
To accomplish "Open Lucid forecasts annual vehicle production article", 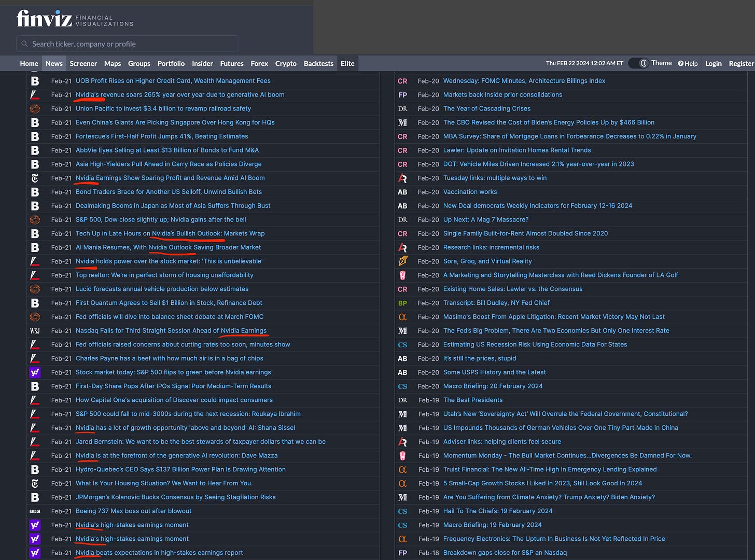I will pyautogui.click(x=162, y=289).
